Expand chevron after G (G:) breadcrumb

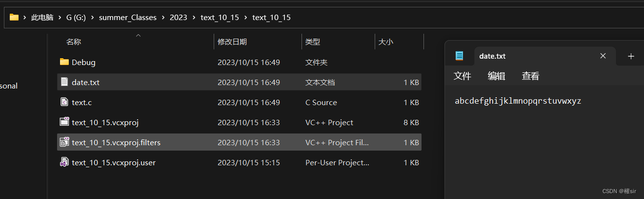[92, 17]
